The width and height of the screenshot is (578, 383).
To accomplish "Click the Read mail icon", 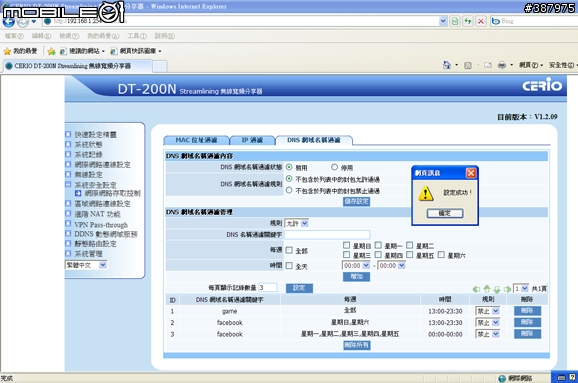I will tap(488, 66).
